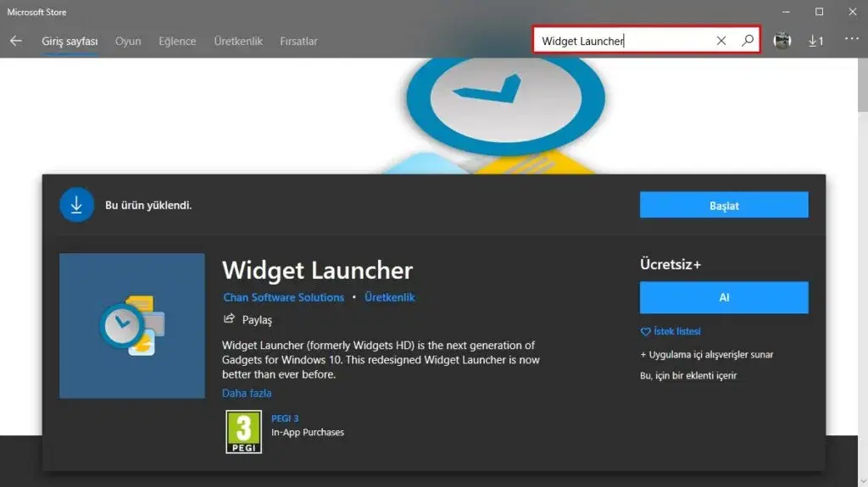Open the Eğlence tab
Screen dimensions: 868x487
point(177,41)
